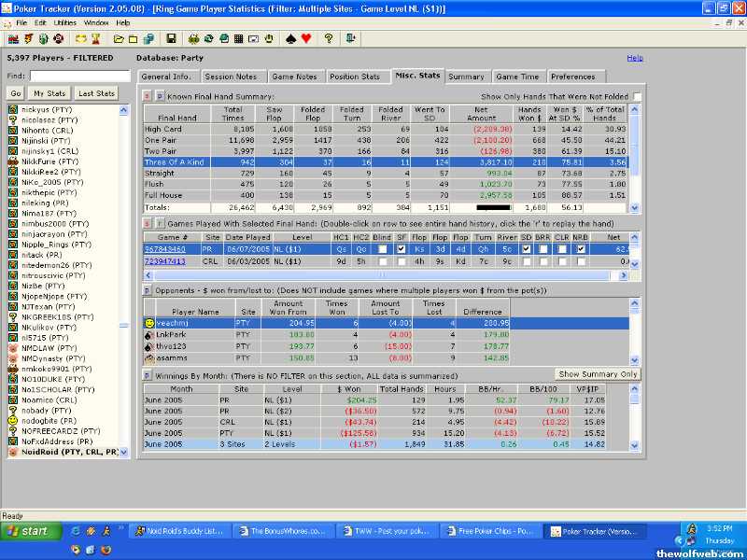The image size is (747, 560).
Task: Click 'p' button beside Opponents section
Action: 147,290
